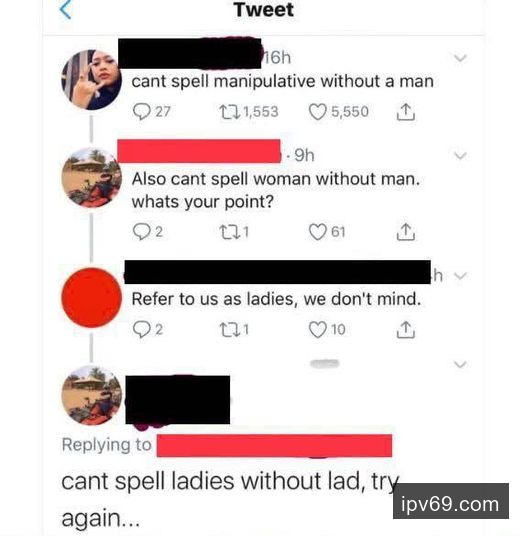Retweet the tweet with 1,553 retweets
Viewport: 526px width, 536px height.
coord(249,112)
